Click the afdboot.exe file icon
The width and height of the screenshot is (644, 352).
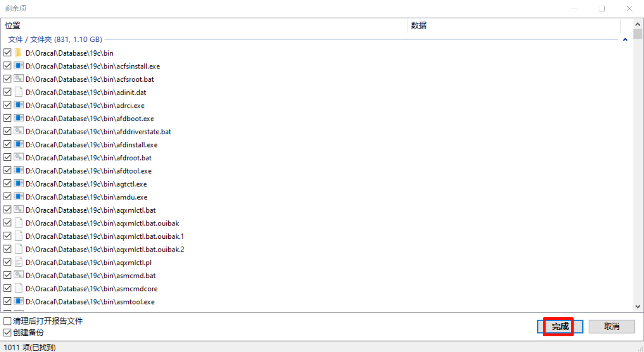19,118
